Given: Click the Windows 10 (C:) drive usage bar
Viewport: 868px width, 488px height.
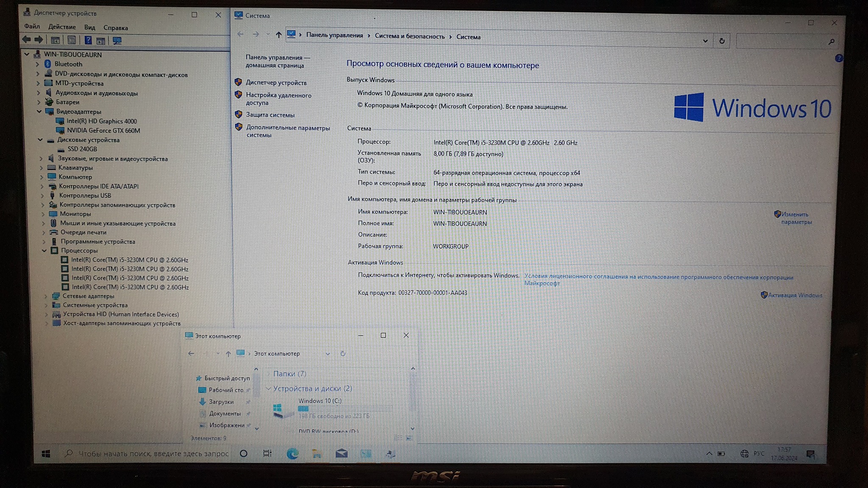Looking at the screenshot, I should [x=345, y=408].
